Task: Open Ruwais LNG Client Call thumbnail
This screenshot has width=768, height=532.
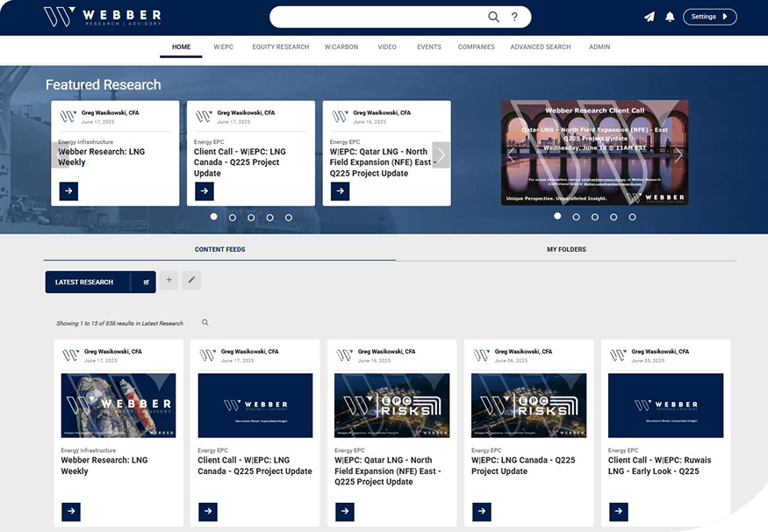Action: (665, 406)
